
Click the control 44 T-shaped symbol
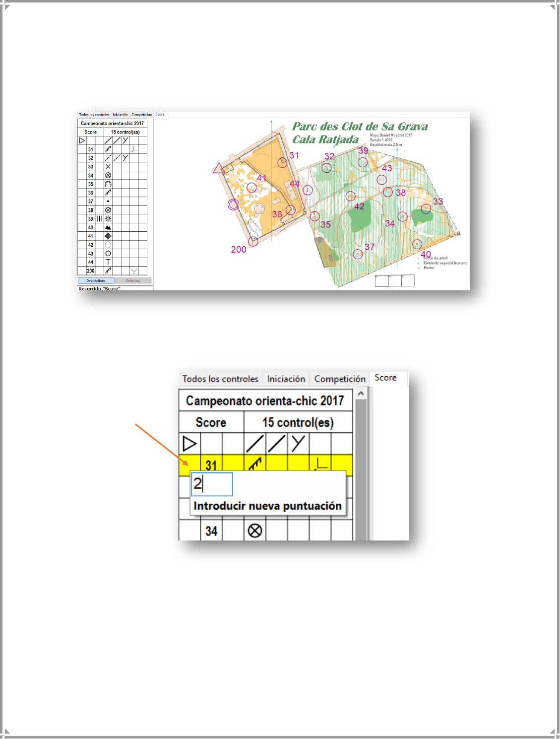coord(108,262)
